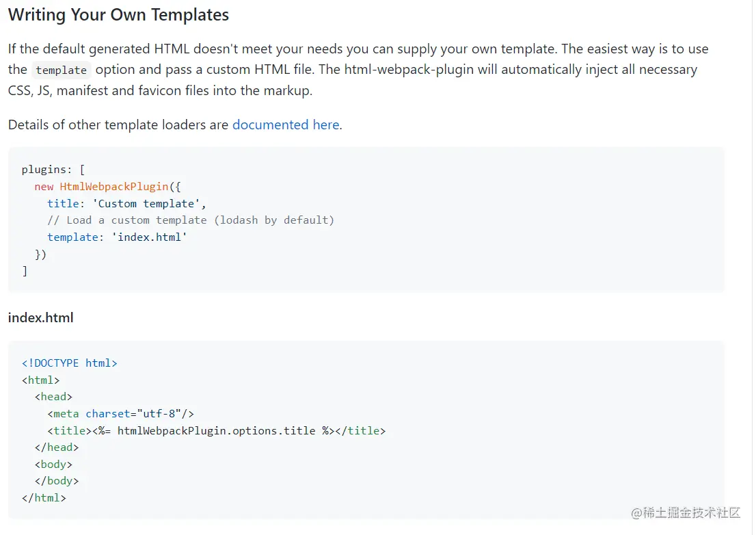Screen dimensions: 756x535
Task: Click the "index.html" subheading
Action: coord(40,317)
